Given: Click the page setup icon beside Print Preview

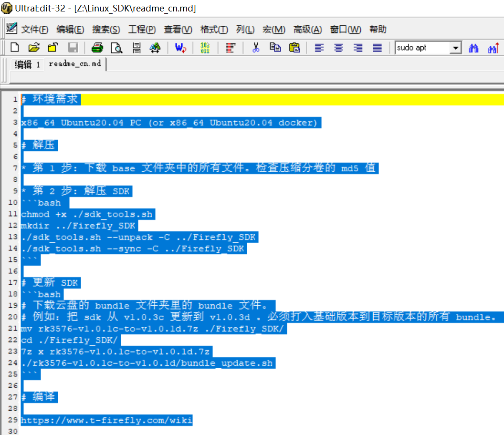Looking at the screenshot, I should pos(136,48).
